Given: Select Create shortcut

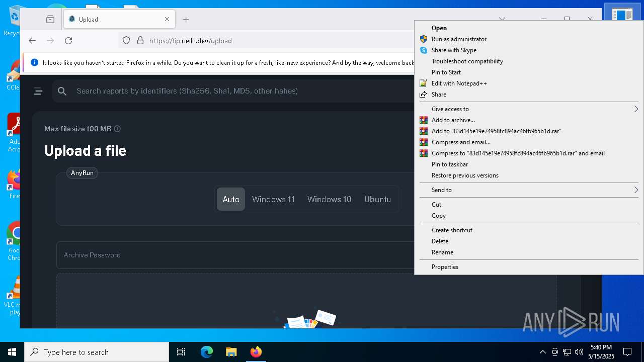Looking at the screenshot, I should pos(528,230).
